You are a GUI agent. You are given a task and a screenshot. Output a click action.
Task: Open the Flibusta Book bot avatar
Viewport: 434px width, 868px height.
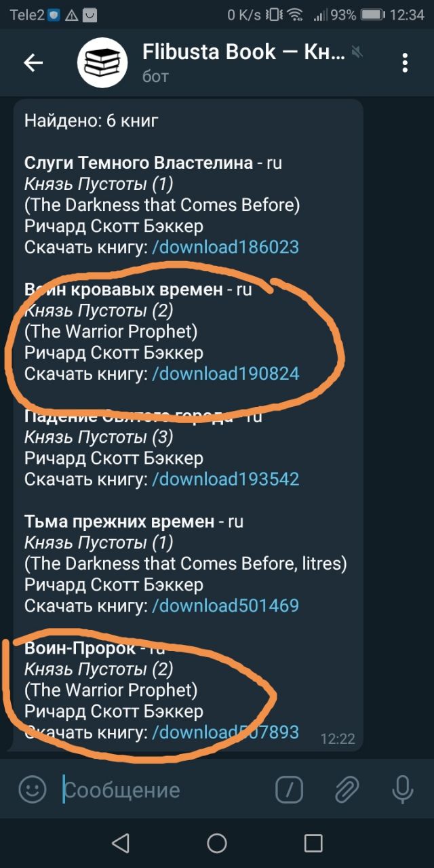coord(102,63)
